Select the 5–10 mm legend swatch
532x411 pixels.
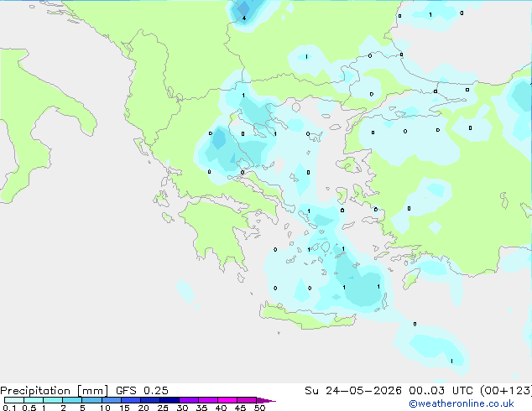[91, 400]
